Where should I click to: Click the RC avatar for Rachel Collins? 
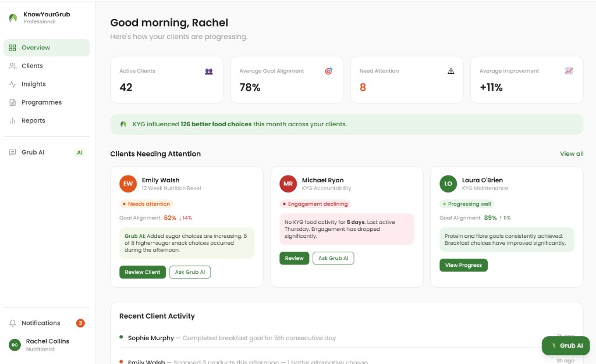click(15, 345)
